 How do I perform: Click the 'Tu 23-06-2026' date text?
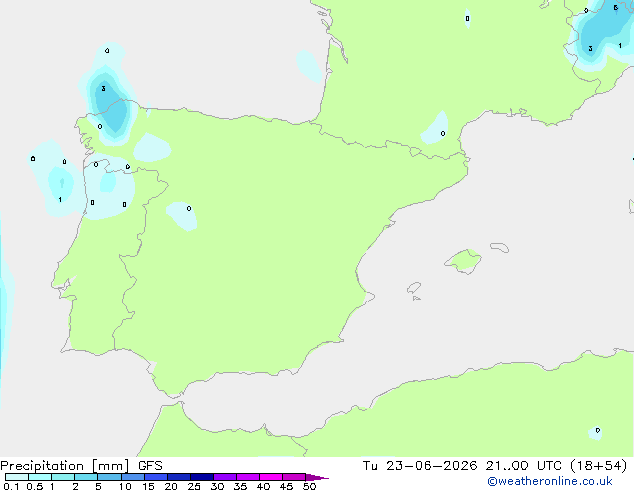click(420, 466)
